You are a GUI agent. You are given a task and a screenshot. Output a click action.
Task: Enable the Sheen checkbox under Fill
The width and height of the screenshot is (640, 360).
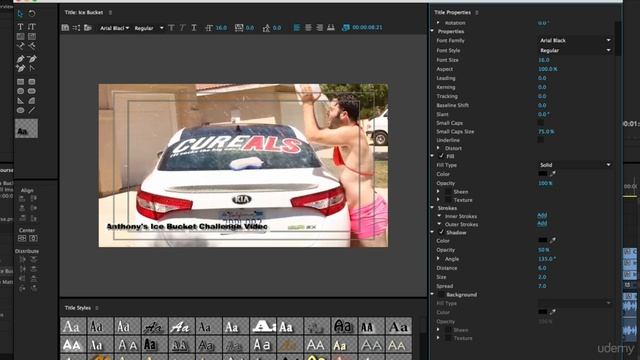(448, 191)
